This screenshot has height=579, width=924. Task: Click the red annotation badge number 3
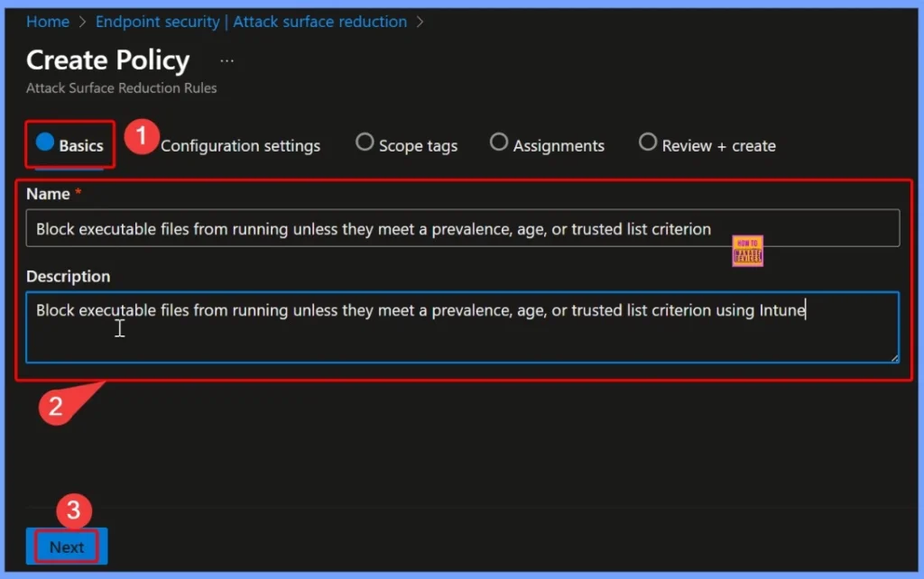coord(74,510)
